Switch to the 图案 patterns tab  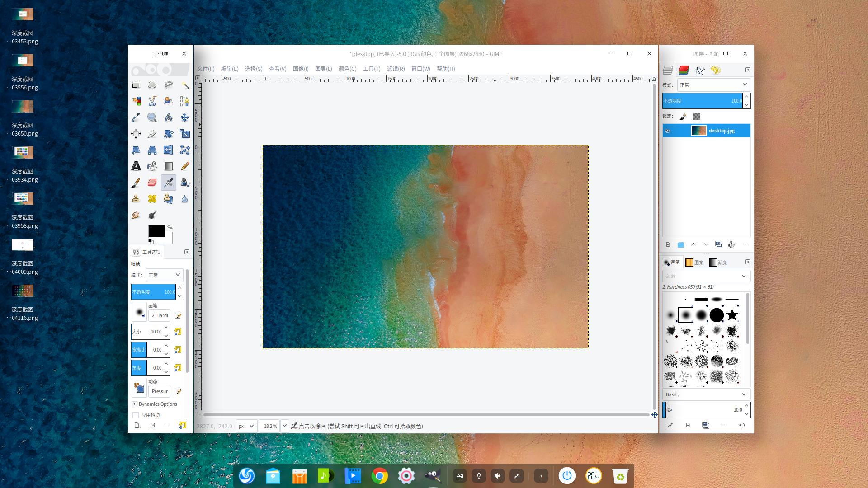pos(695,262)
